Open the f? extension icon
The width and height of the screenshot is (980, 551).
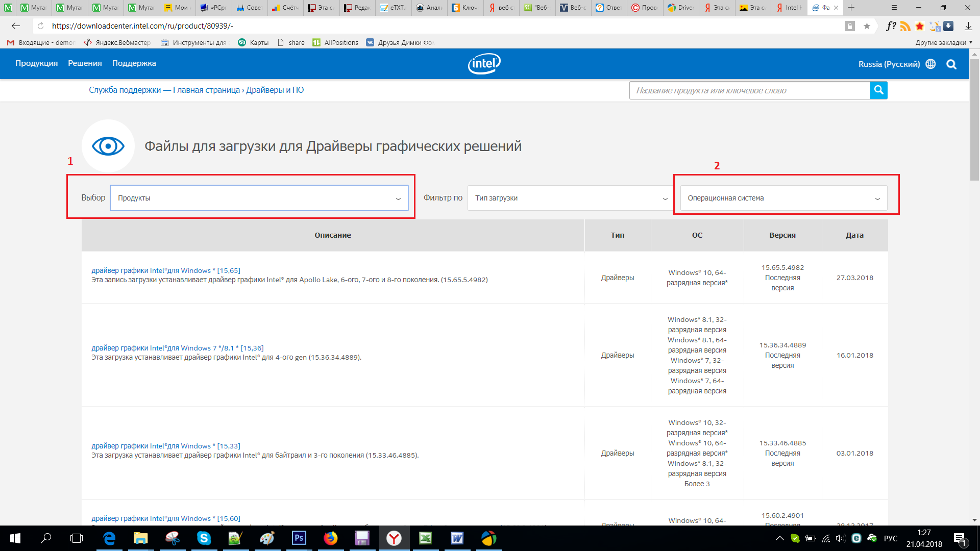point(891,26)
